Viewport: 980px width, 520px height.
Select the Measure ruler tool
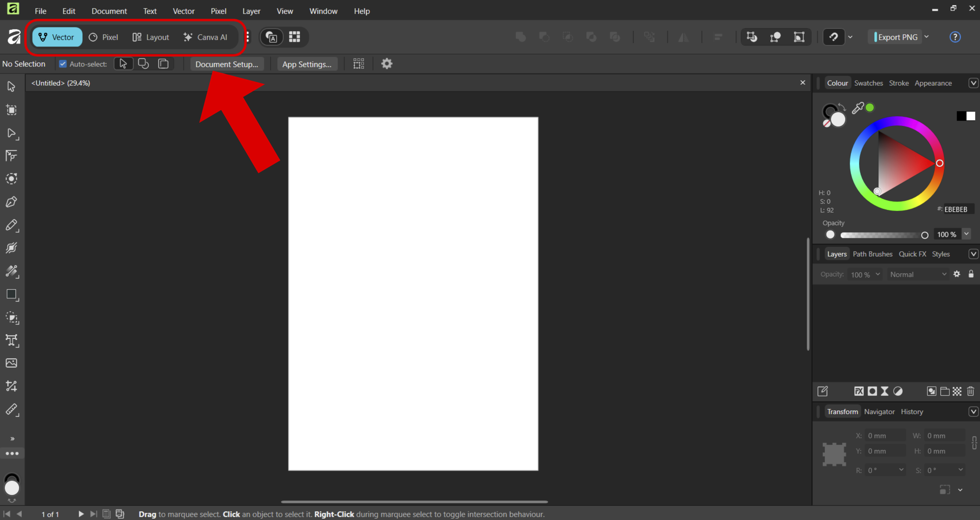(x=11, y=410)
